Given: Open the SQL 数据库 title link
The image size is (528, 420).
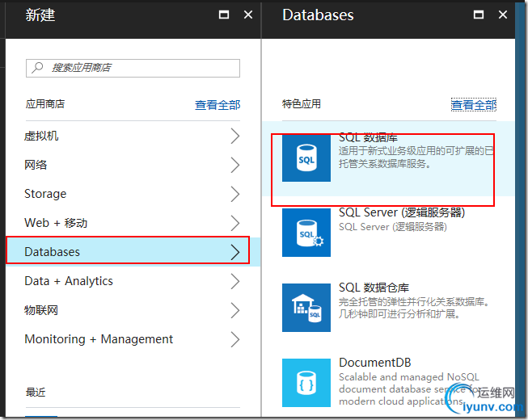Looking at the screenshot, I should (368, 137).
